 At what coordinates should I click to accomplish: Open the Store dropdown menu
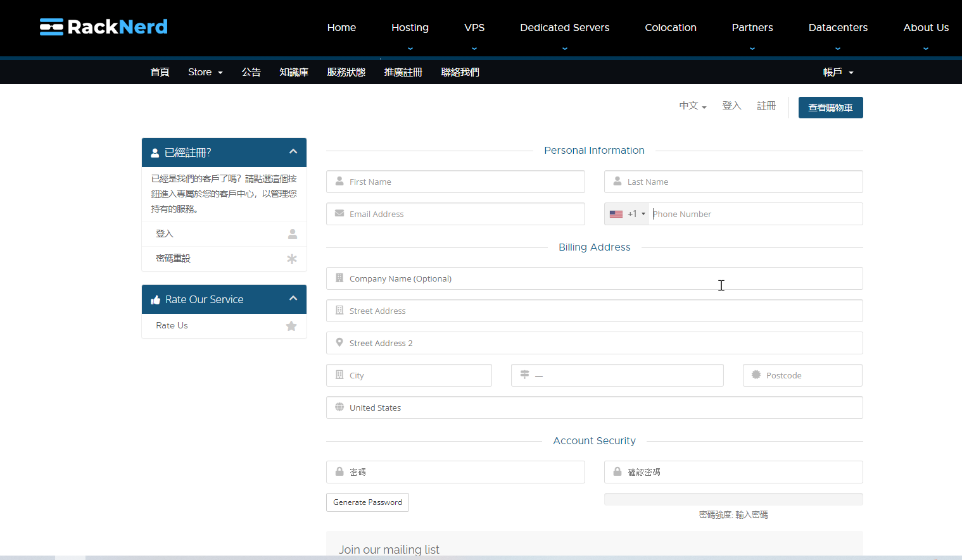pyautogui.click(x=205, y=72)
